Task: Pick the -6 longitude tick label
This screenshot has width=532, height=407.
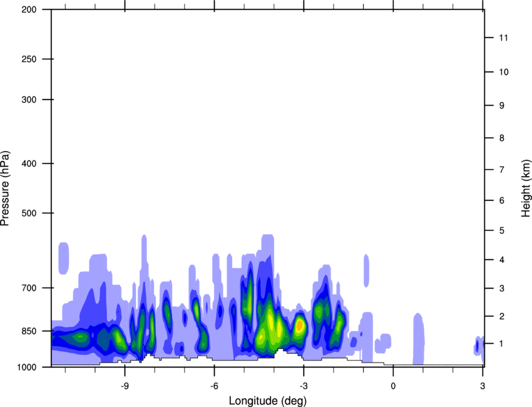Action: point(214,386)
